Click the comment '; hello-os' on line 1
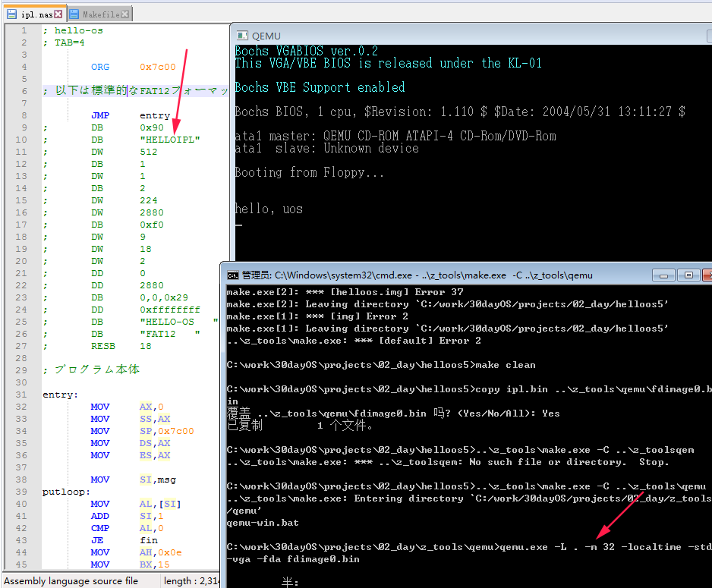The width and height of the screenshot is (712, 588). (73, 30)
